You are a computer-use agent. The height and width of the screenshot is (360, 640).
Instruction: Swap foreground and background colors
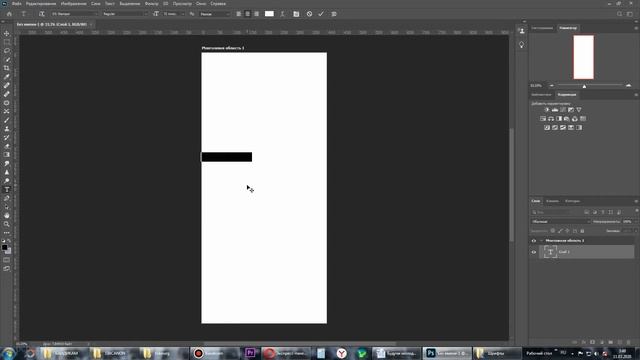click(9, 242)
